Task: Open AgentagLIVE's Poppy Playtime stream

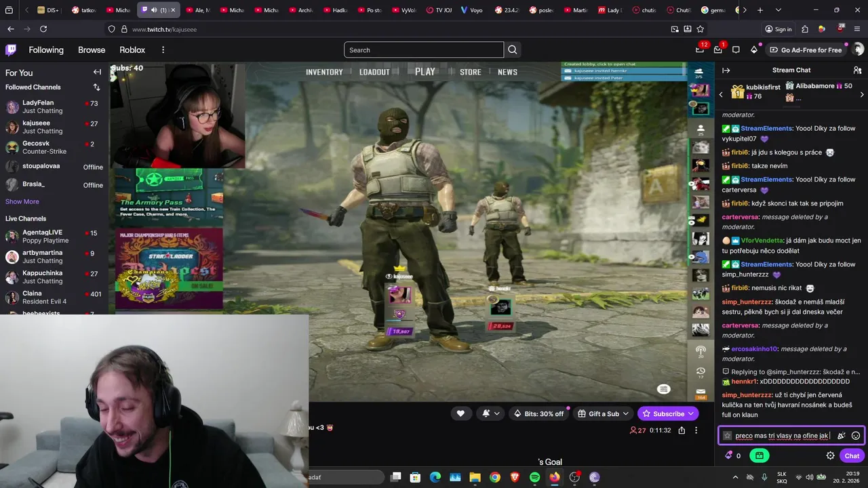Action: click(54, 236)
